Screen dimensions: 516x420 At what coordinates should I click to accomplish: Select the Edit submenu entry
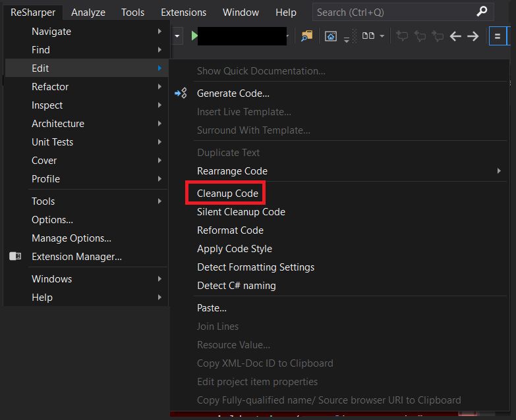(x=87, y=68)
